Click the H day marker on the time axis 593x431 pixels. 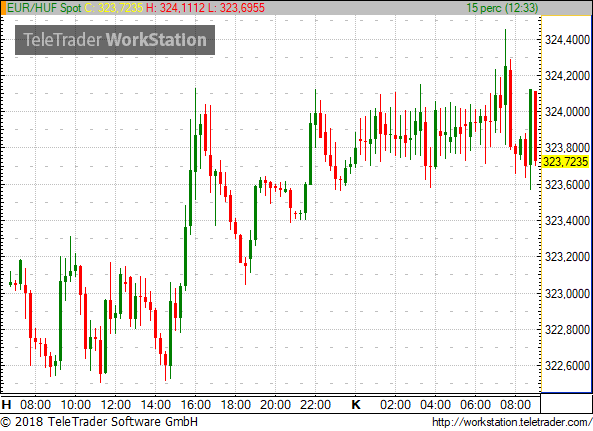(x=6, y=405)
